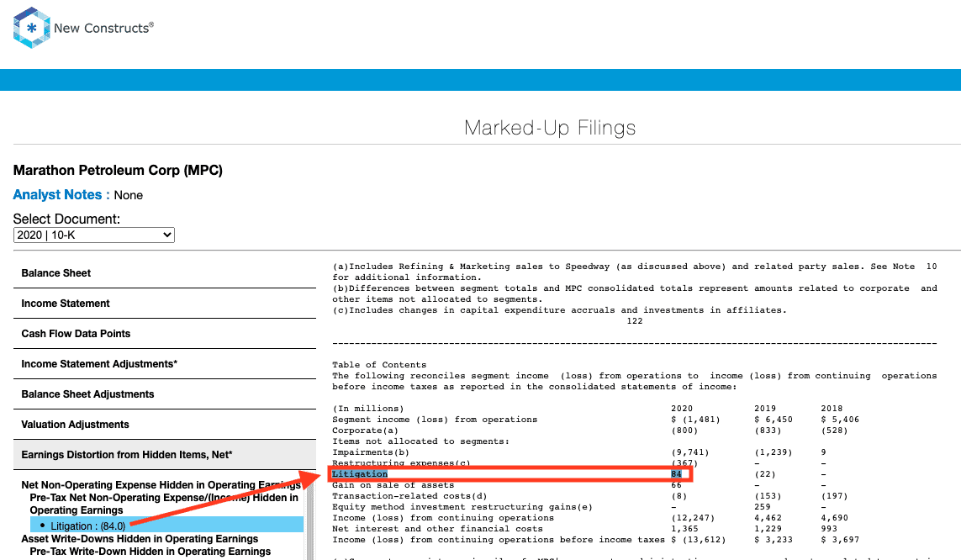
Task: Select the Litigation : (84.0) list item
Action: [166, 526]
